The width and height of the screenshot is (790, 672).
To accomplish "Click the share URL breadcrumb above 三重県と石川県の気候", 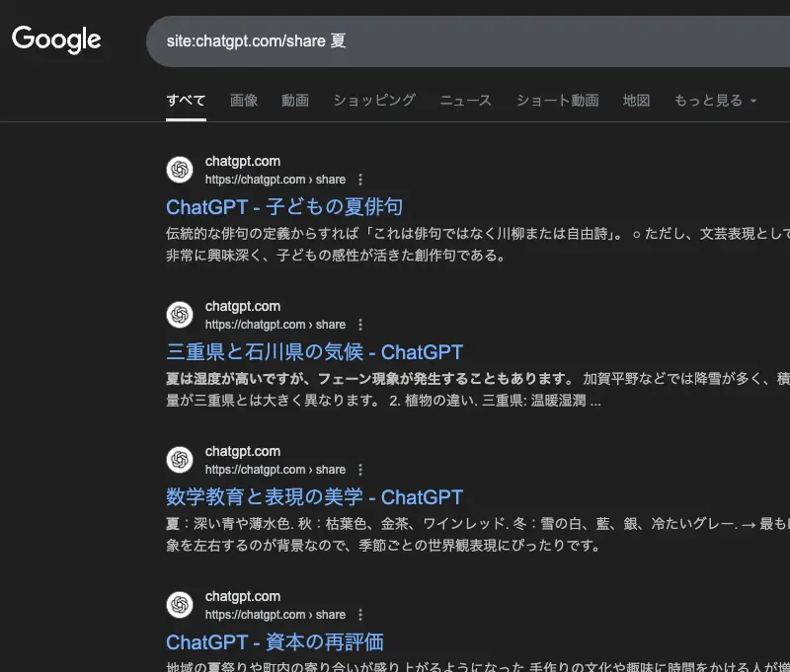I will [x=276, y=325].
